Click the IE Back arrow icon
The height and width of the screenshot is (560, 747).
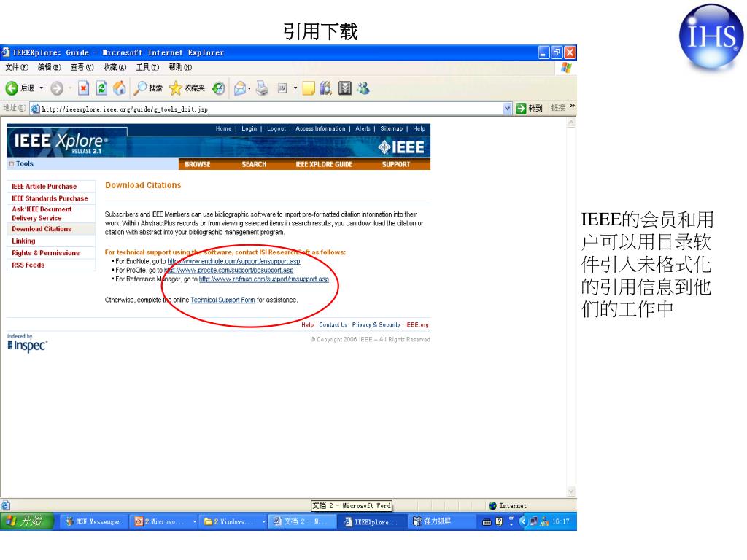pos(12,88)
